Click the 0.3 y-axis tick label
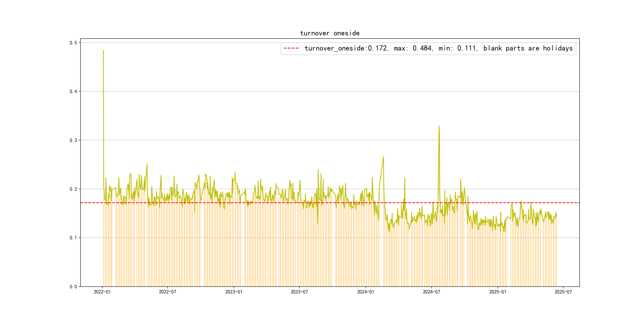The width and height of the screenshot is (644, 322). tap(73, 140)
